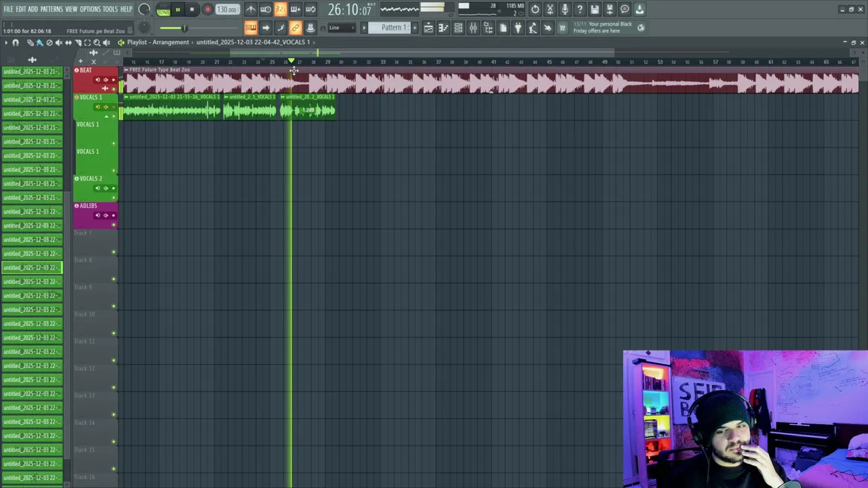Adjust the main volume knob

click(x=144, y=9)
